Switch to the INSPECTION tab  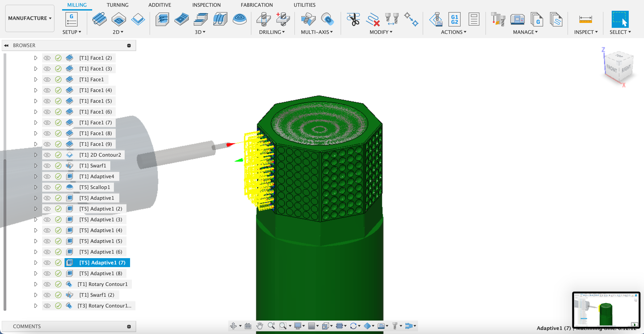(206, 5)
